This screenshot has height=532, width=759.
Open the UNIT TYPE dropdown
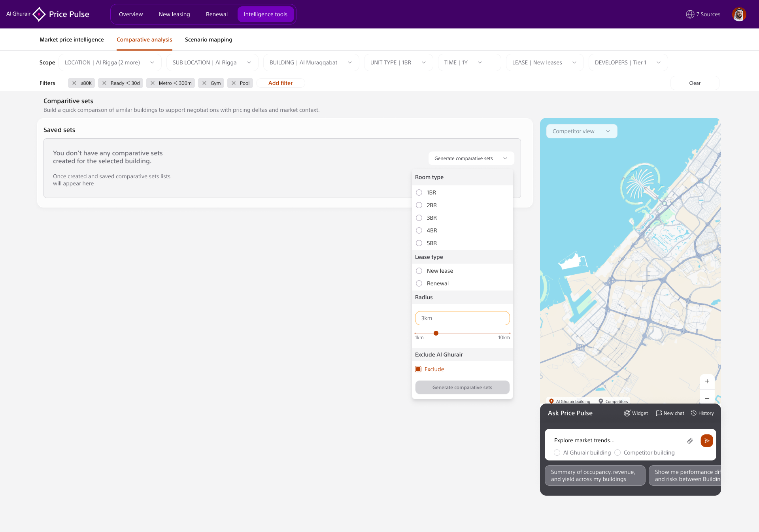(398, 62)
